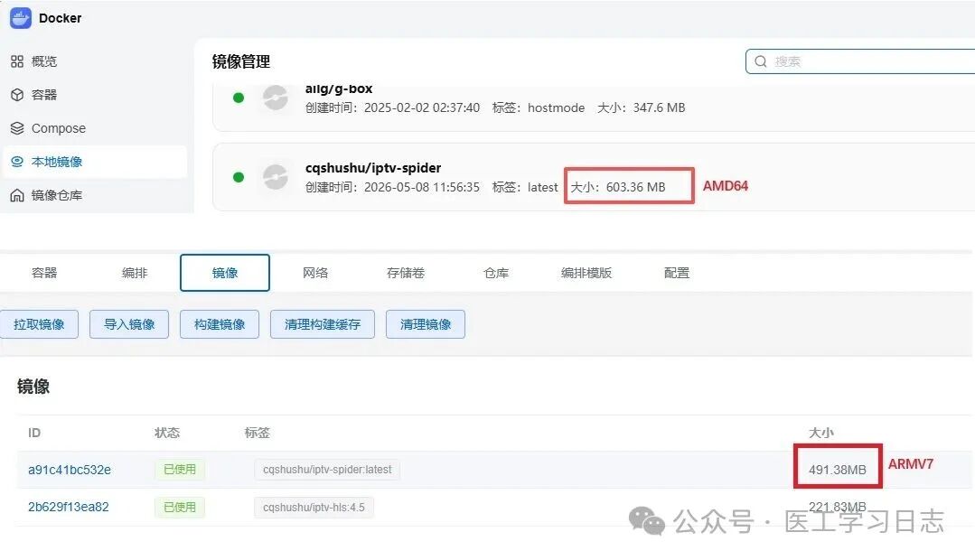Click the search magnifier icon
Screen dimensions: 975x560
click(761, 61)
